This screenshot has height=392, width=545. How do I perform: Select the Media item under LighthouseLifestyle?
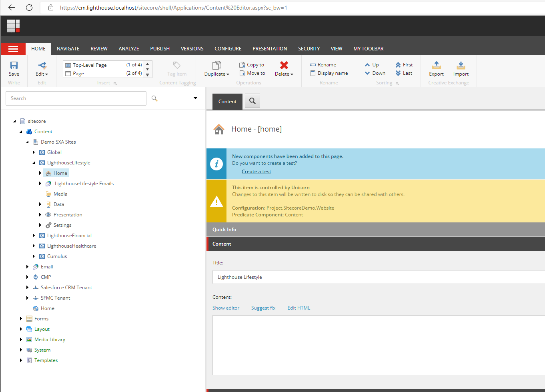pyautogui.click(x=60, y=194)
